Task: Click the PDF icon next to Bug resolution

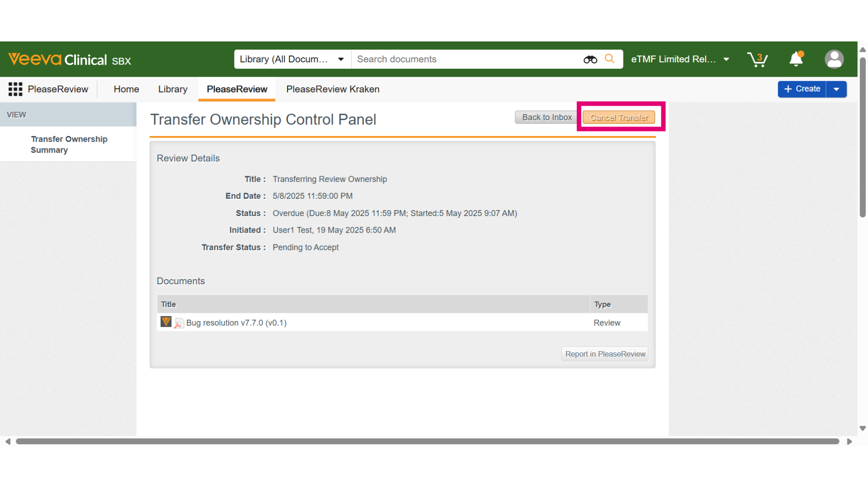Action: pyautogui.click(x=179, y=323)
